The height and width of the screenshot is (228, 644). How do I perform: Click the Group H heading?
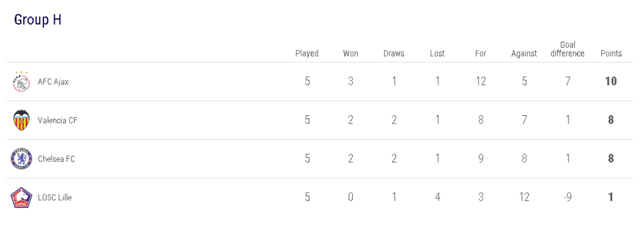(x=38, y=20)
